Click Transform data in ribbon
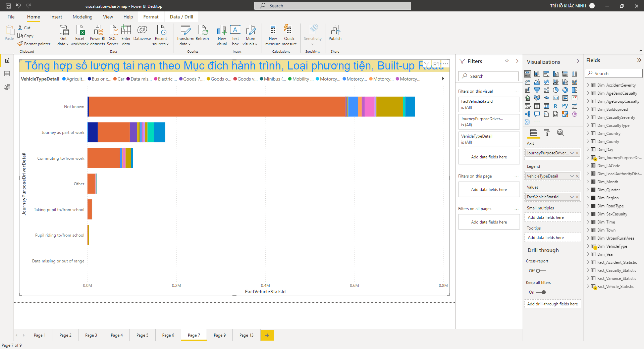Viewport: 644px width, 349px height. pyautogui.click(x=185, y=35)
